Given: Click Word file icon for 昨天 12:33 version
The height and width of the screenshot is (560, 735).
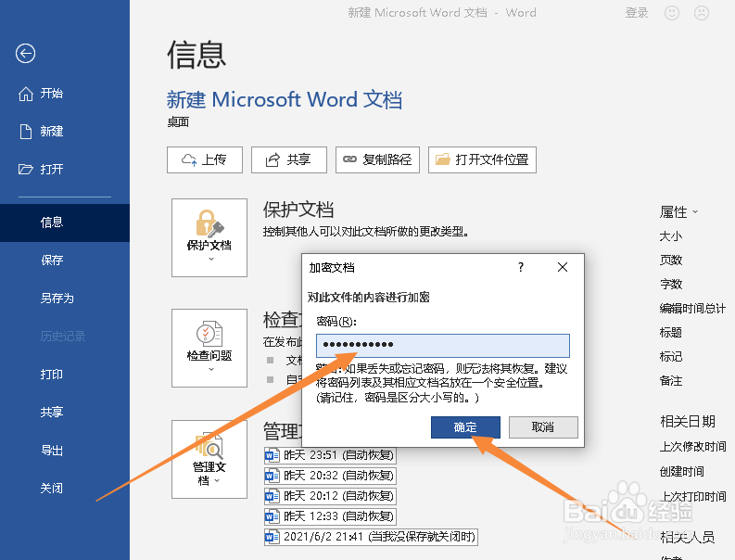Looking at the screenshot, I should coord(272,516).
